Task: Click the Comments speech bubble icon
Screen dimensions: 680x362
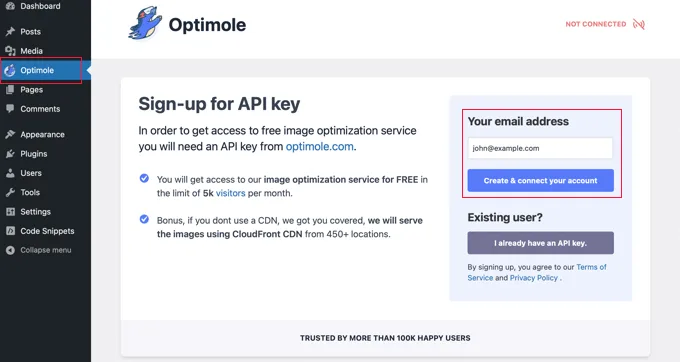Action: (x=10, y=109)
